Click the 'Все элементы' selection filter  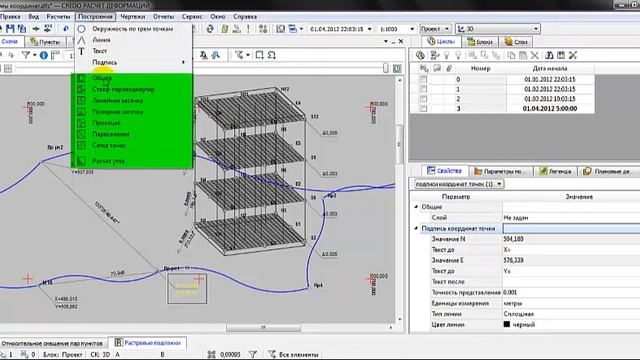pos(293,354)
